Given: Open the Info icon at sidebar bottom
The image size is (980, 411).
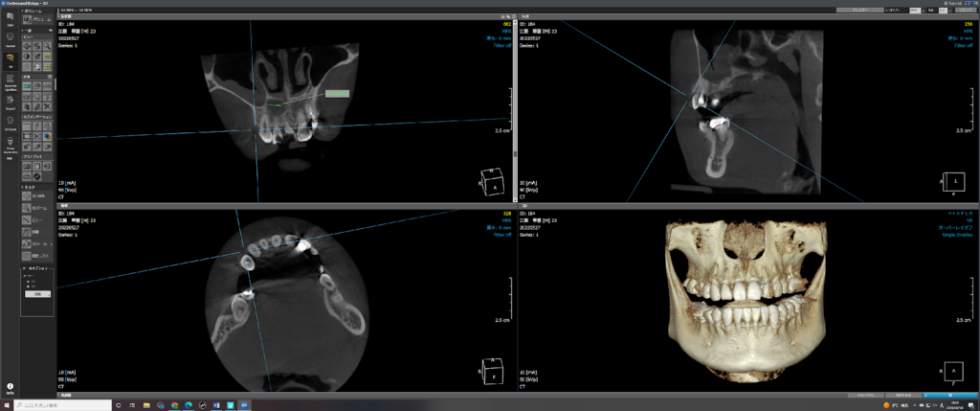Looking at the screenshot, I should pos(9,387).
